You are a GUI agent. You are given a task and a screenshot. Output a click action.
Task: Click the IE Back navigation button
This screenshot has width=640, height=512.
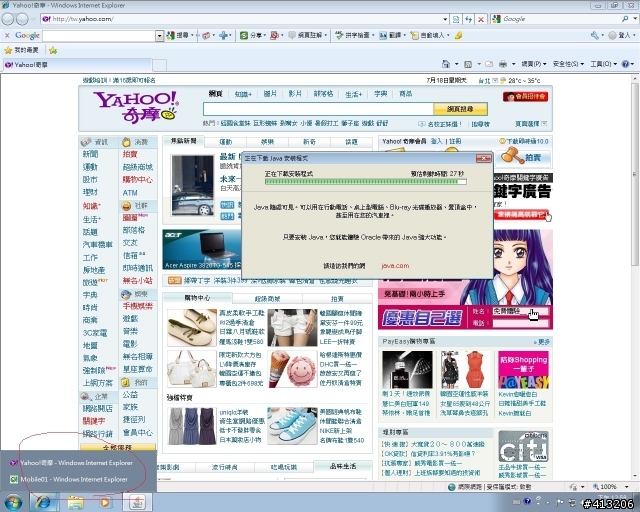point(8,19)
